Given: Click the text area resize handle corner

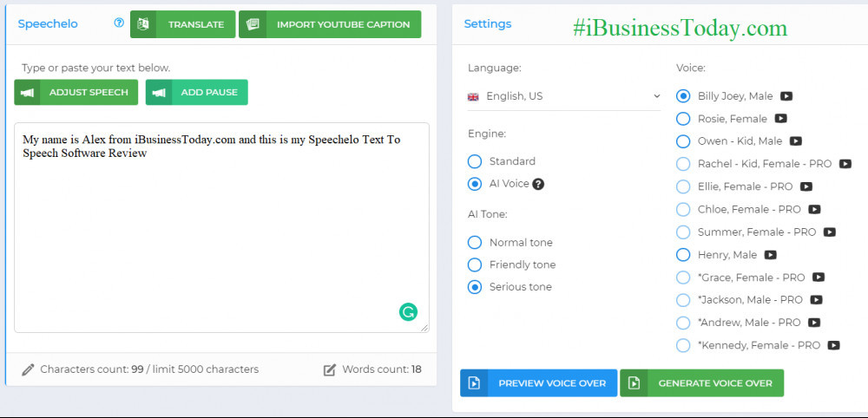Looking at the screenshot, I should (424, 328).
